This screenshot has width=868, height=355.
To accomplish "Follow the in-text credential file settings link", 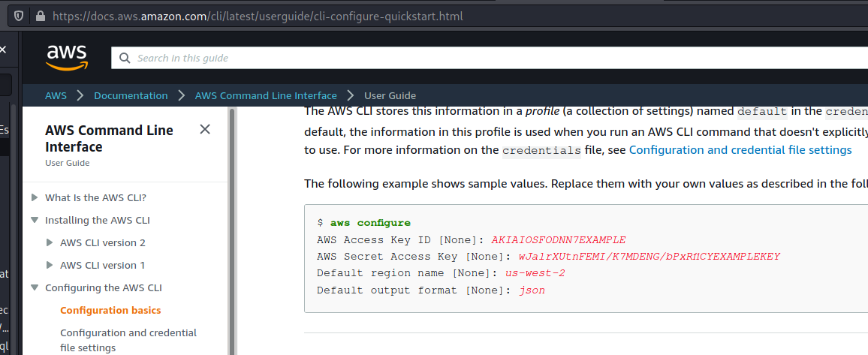I will click(740, 149).
